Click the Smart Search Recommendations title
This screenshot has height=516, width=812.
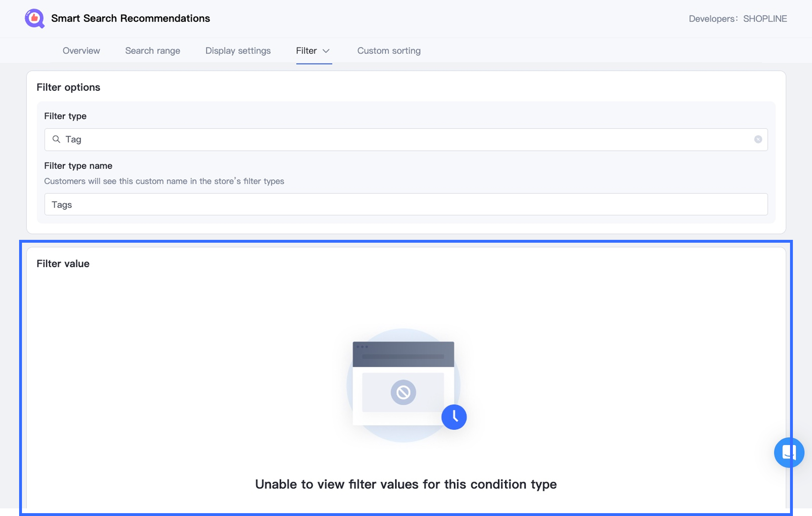(x=130, y=18)
